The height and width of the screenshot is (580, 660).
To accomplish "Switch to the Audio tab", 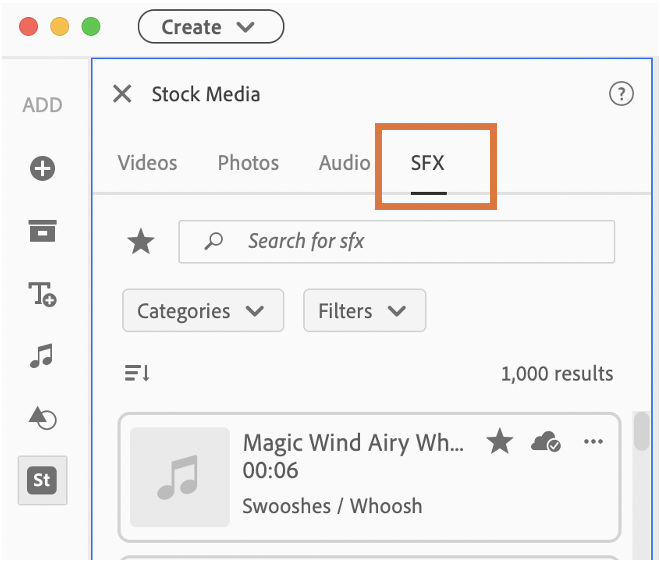I will tap(344, 163).
